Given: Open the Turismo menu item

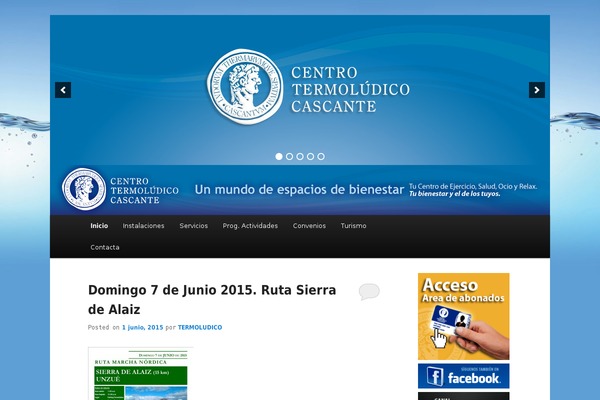Looking at the screenshot, I should click(x=354, y=226).
